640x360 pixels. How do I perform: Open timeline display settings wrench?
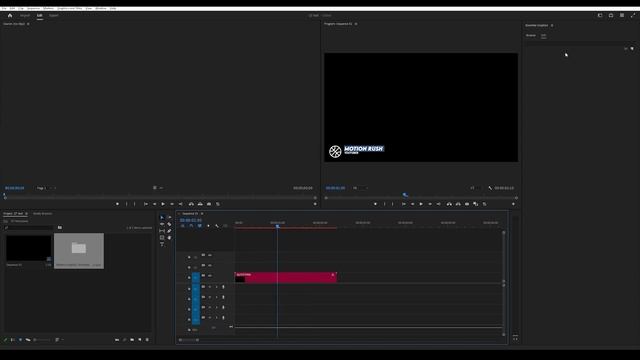[217, 226]
